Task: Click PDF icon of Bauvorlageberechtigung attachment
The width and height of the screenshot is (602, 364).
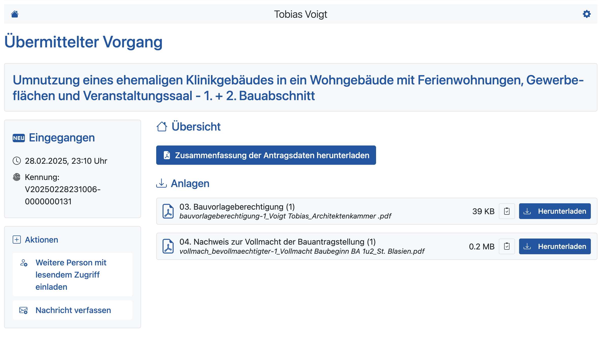Action: click(x=168, y=211)
